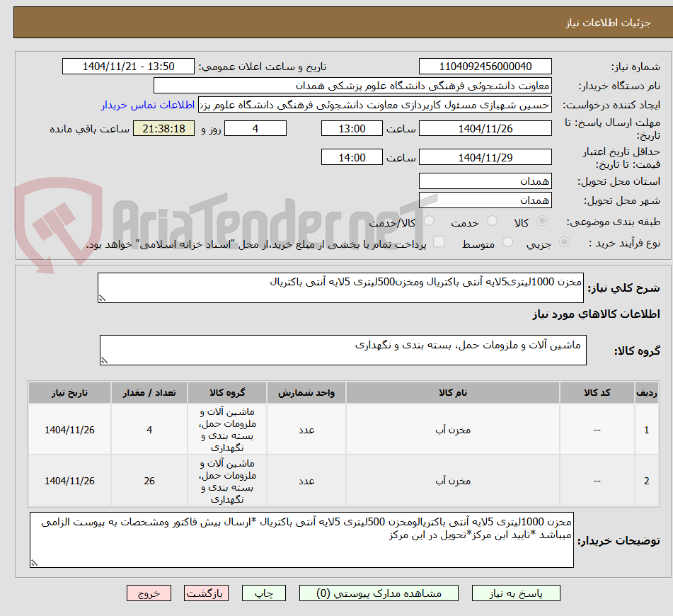Viewport: 673px width, 616px height.
Task: Select the 'جزیی' purchase type radio
Action: coord(565,242)
